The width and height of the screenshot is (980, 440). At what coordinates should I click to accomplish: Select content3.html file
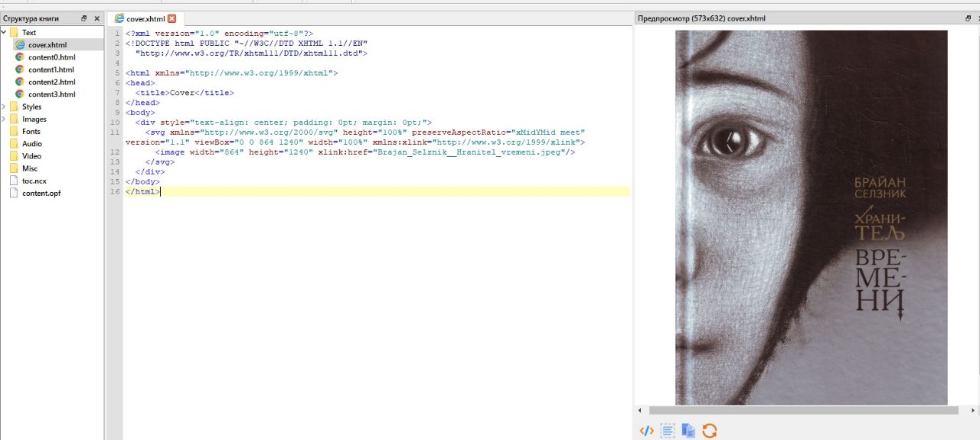click(52, 94)
